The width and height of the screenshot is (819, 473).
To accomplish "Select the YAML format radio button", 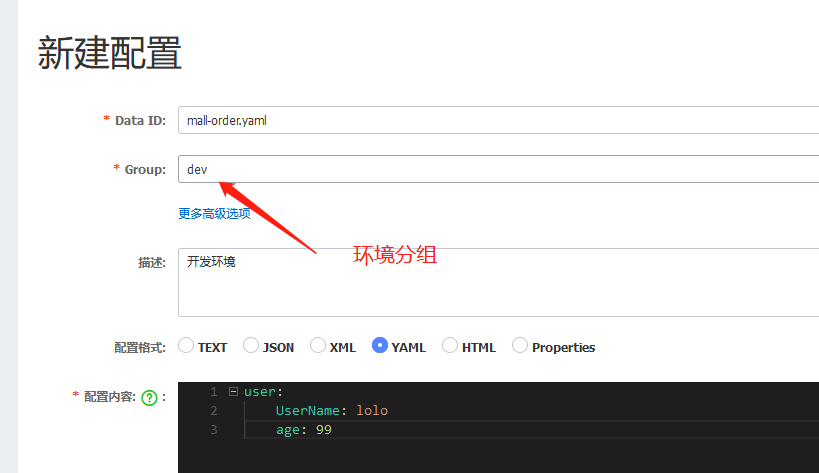I will (x=380, y=345).
